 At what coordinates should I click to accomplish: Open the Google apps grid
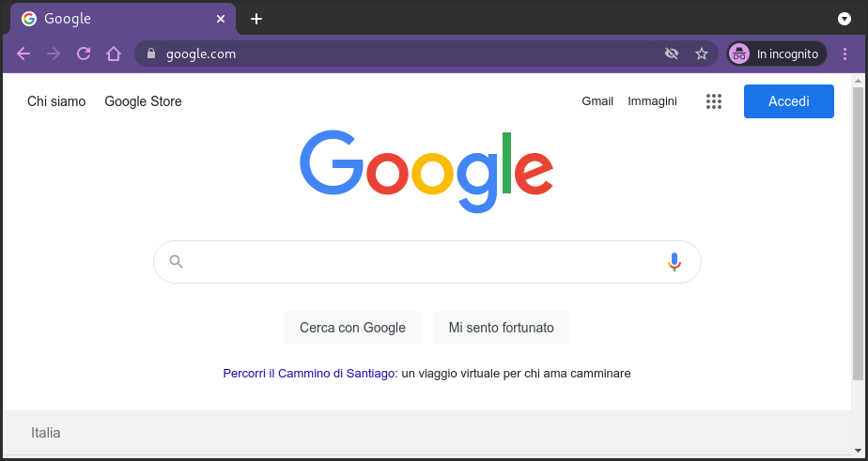point(714,101)
